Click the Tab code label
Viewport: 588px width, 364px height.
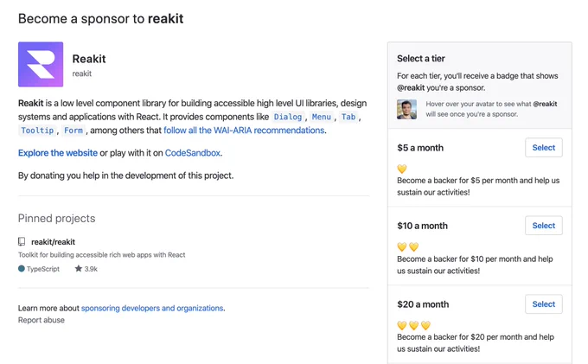click(348, 117)
